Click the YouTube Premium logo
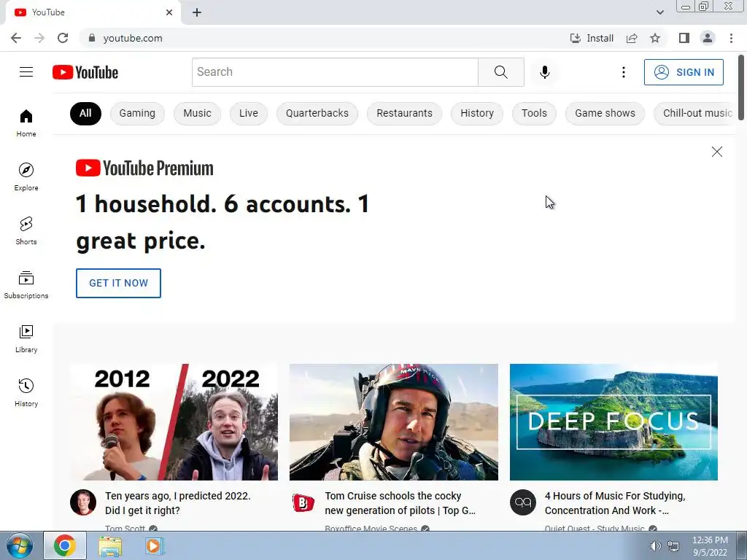The image size is (747, 560). [144, 168]
